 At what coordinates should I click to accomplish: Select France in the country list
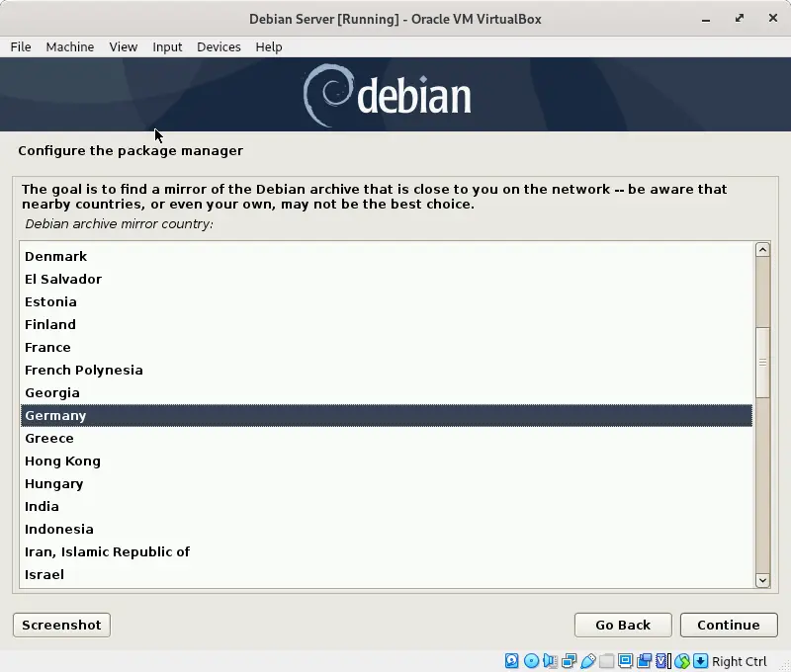point(387,347)
